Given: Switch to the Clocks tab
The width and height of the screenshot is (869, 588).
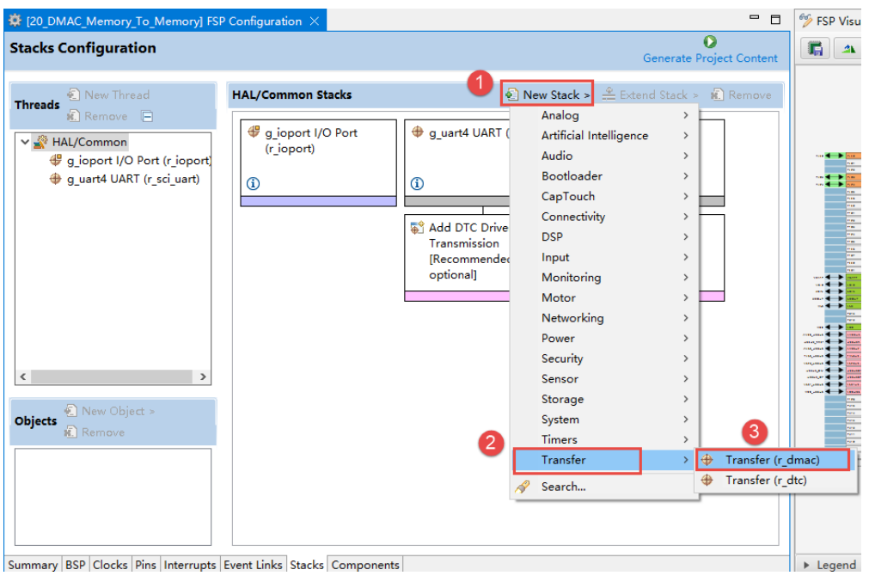Looking at the screenshot, I should click(110, 565).
